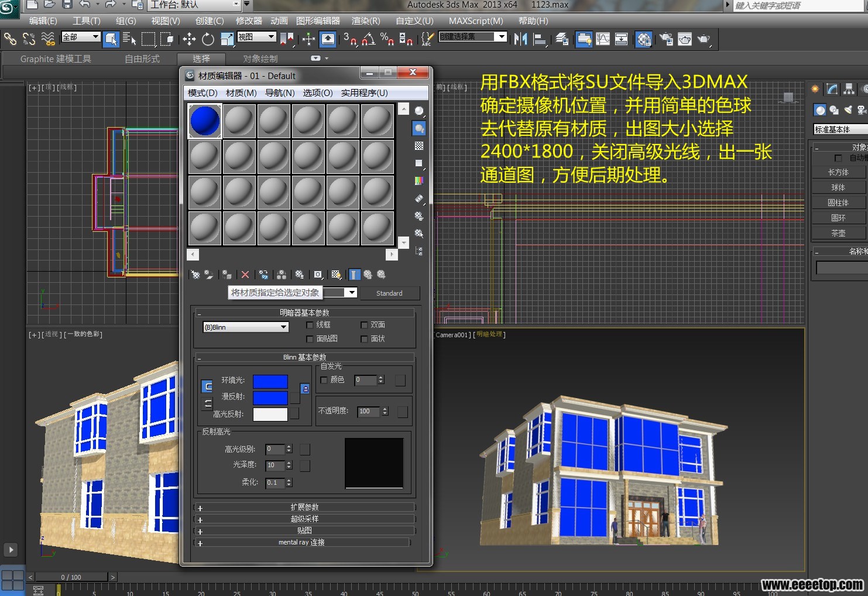Image resolution: width=868 pixels, height=596 pixels.
Task: Click Get Material icon in Material Editor
Action: pyautogui.click(x=195, y=275)
